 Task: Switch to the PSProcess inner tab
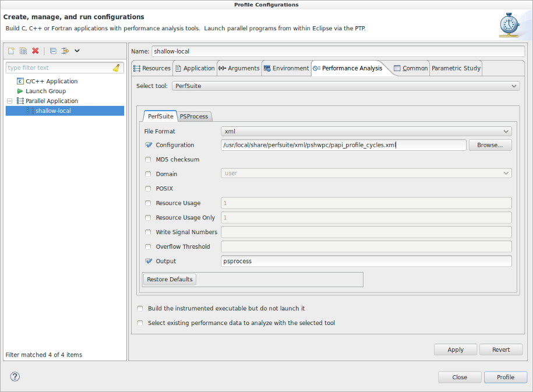click(194, 116)
